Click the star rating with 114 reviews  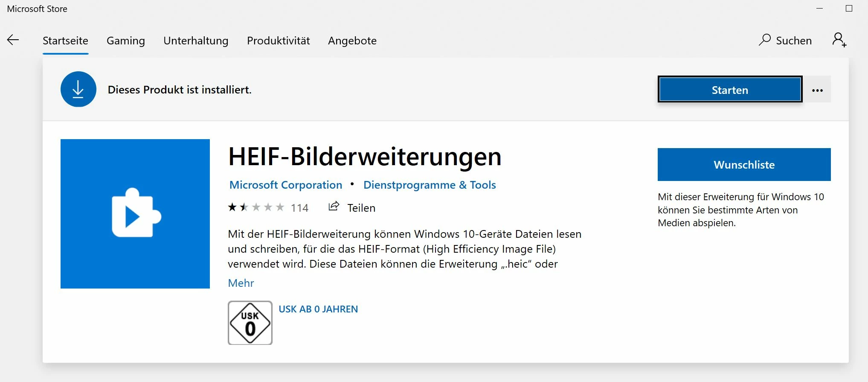tap(268, 207)
